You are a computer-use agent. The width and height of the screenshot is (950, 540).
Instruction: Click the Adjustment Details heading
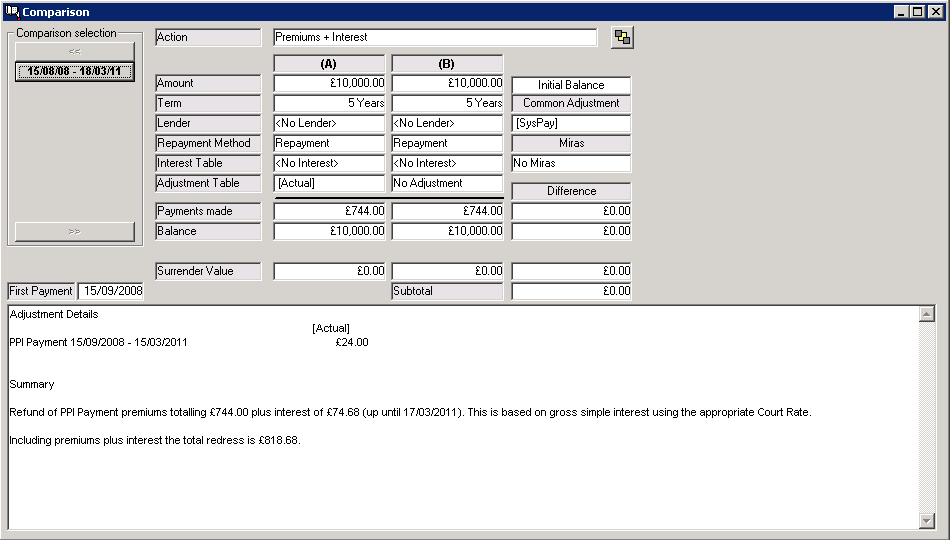[x=54, y=314]
